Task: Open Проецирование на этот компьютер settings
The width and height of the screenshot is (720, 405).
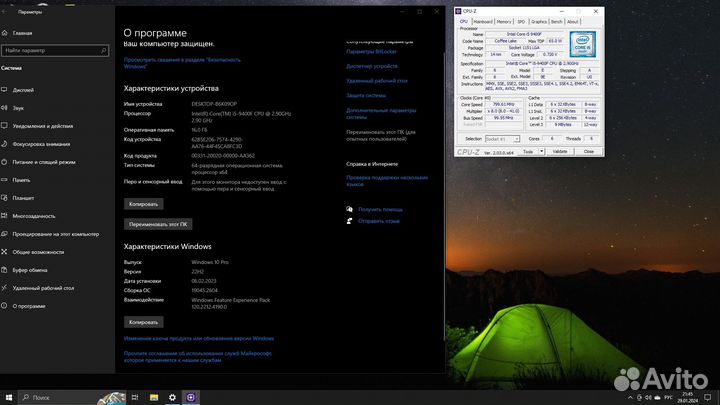Action: click(55, 234)
